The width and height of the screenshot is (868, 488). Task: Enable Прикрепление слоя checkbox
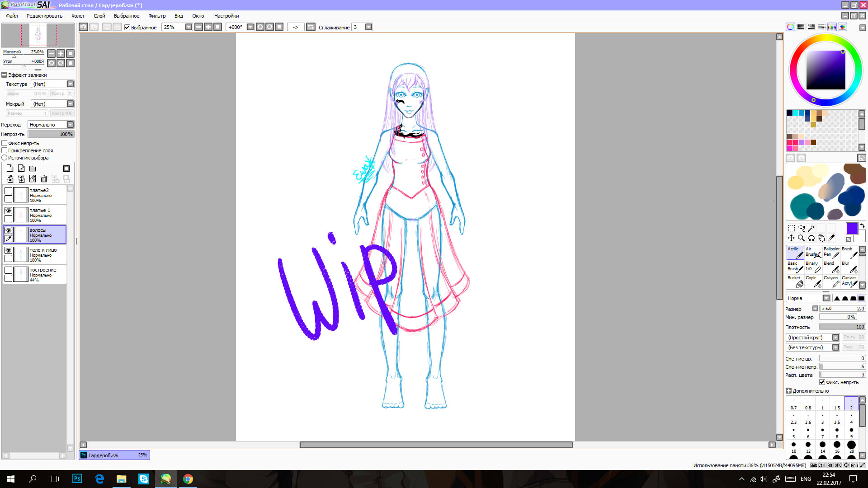[5, 150]
